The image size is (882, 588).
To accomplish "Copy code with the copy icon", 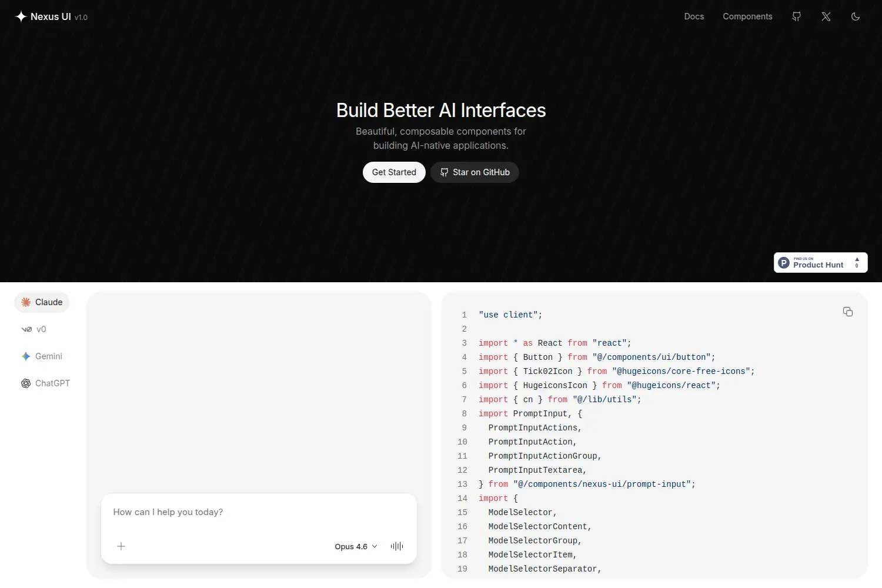I will (x=848, y=312).
